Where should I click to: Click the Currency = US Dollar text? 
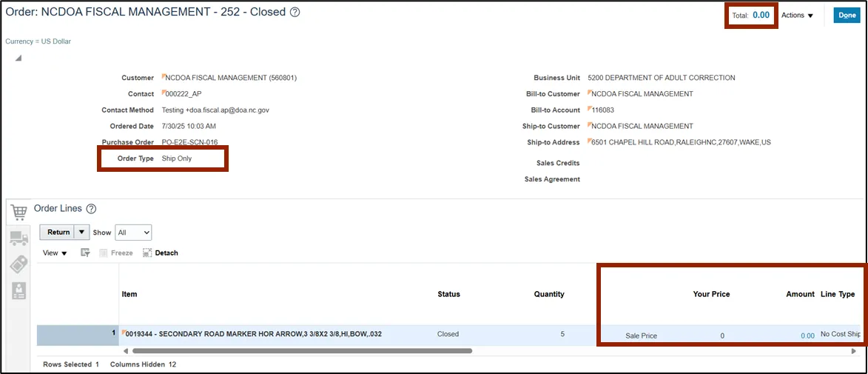(x=38, y=41)
